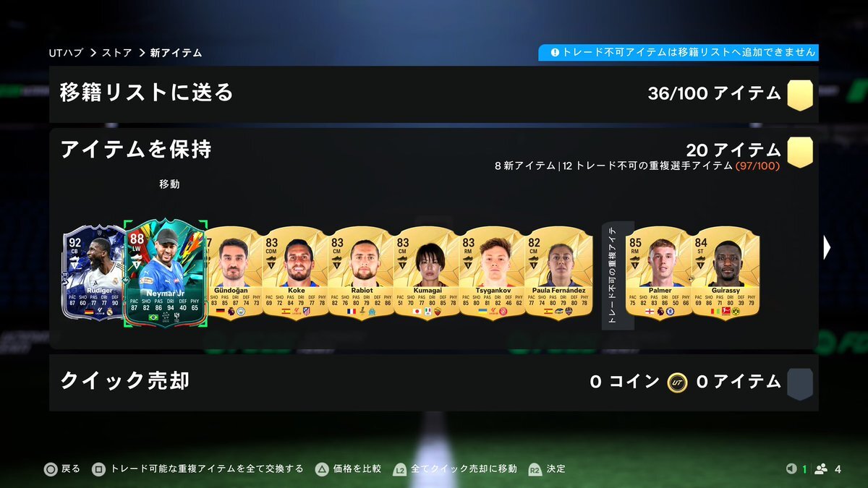Show next items with the right arrow
Screen dimensions: 868x488
[x=827, y=248]
